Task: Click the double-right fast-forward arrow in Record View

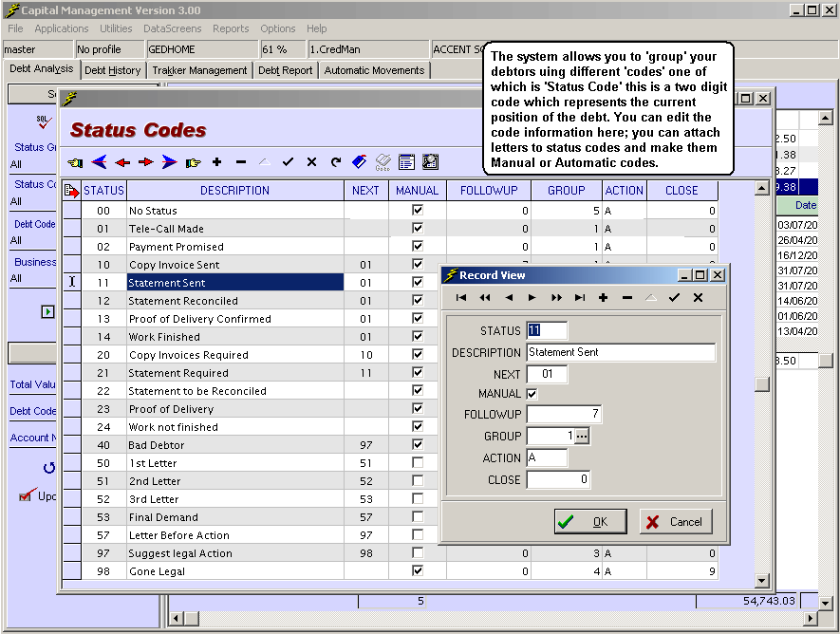Action: pos(556,298)
